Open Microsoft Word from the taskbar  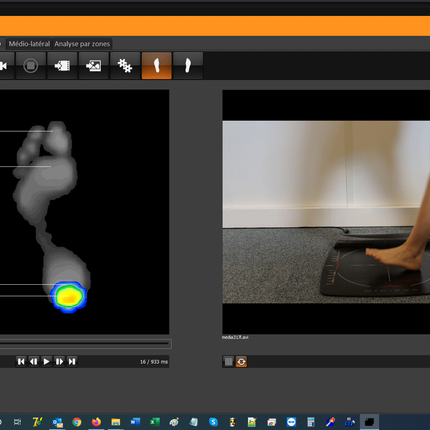[x=135, y=422]
